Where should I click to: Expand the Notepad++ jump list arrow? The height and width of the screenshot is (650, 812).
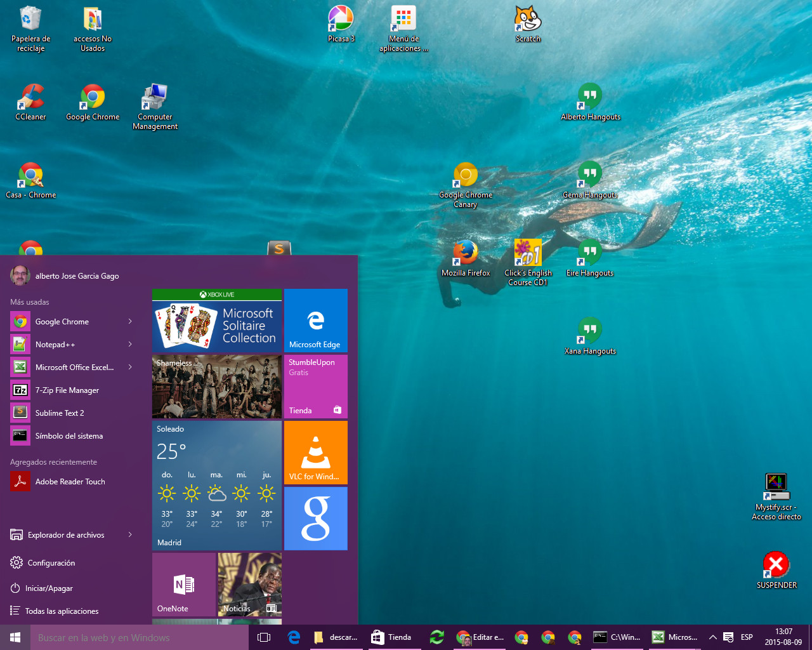pos(130,345)
